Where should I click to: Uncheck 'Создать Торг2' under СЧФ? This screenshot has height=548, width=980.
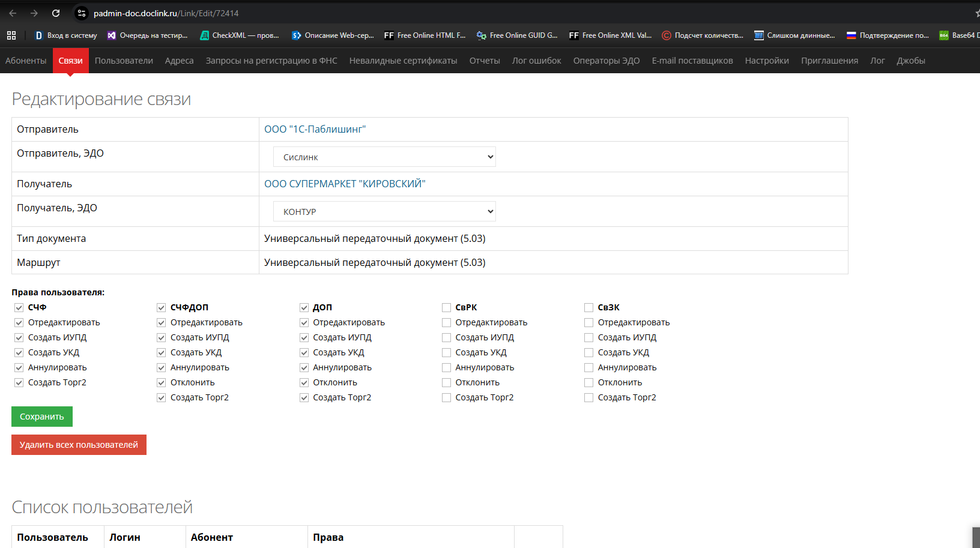point(19,383)
